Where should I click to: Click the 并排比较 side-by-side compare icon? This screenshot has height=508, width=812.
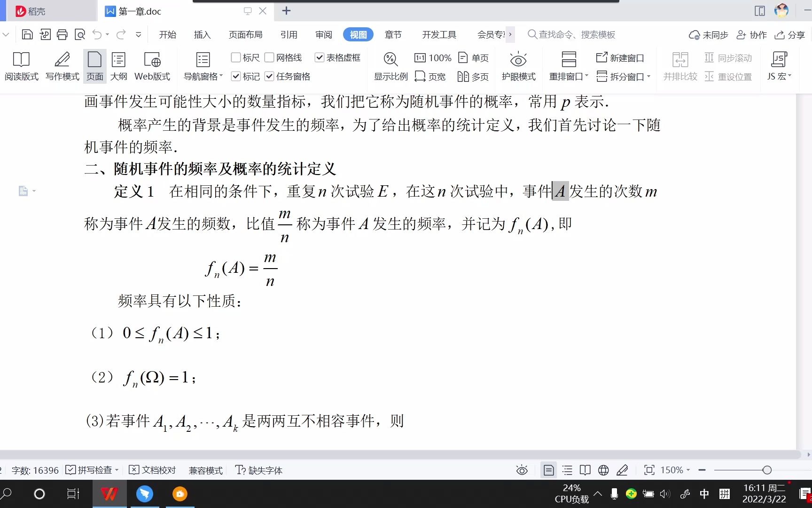679,61
